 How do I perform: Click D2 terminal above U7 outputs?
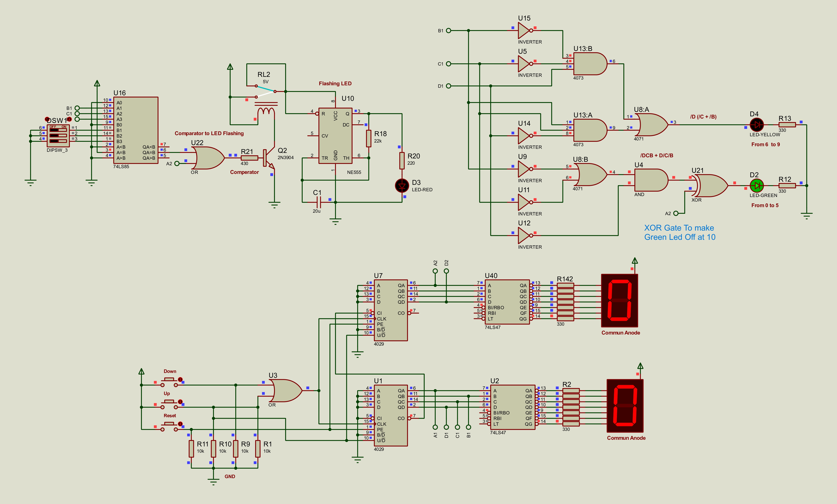446,271
